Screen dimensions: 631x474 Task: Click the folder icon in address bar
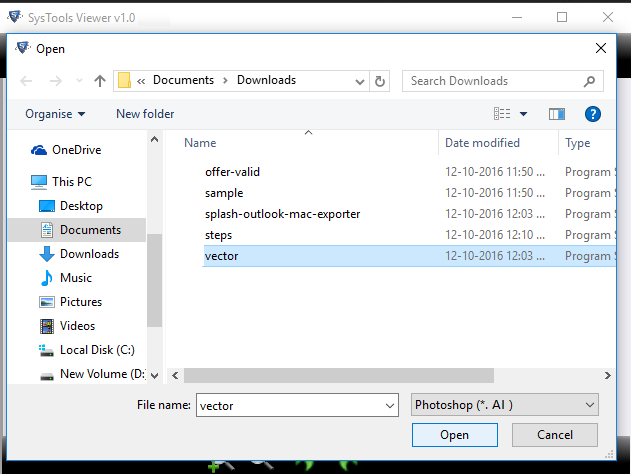[124, 80]
